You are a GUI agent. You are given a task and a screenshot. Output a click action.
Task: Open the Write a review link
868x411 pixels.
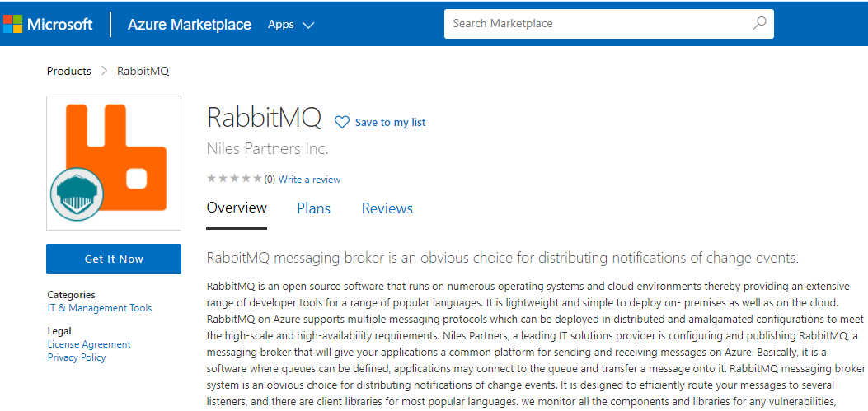(x=309, y=180)
